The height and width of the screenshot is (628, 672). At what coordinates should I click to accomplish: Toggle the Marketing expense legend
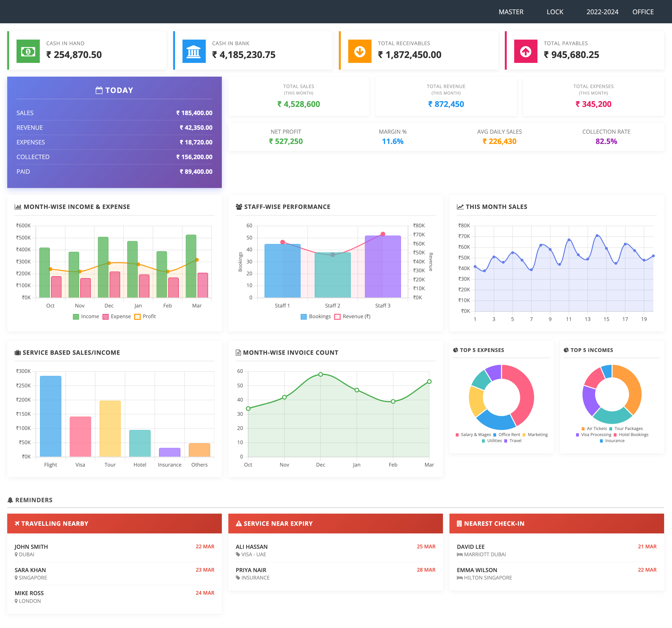click(535, 435)
